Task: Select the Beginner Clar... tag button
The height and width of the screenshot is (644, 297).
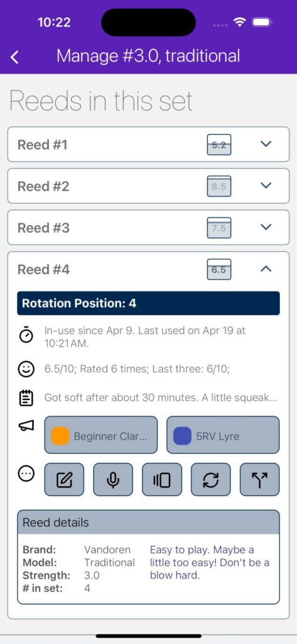Action: [x=101, y=435]
